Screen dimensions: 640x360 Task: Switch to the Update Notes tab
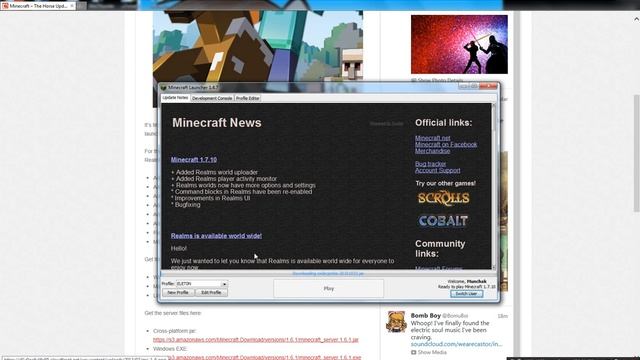(x=175, y=98)
